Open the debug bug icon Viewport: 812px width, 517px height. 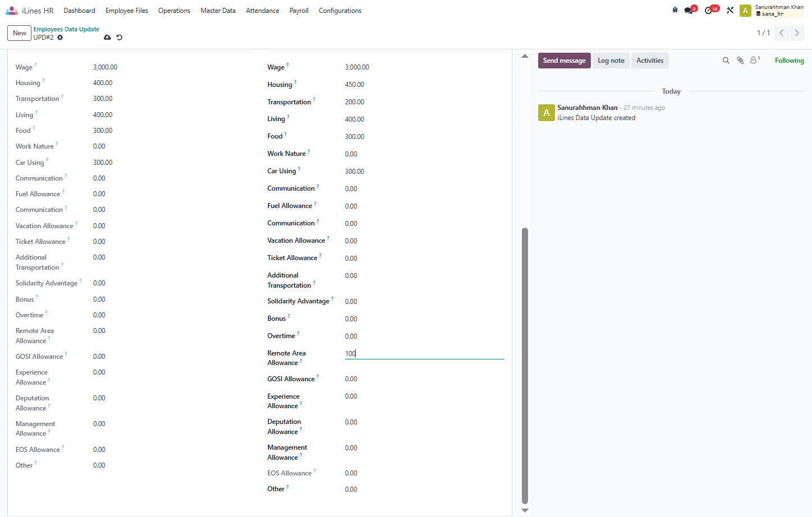pyautogui.click(x=675, y=10)
